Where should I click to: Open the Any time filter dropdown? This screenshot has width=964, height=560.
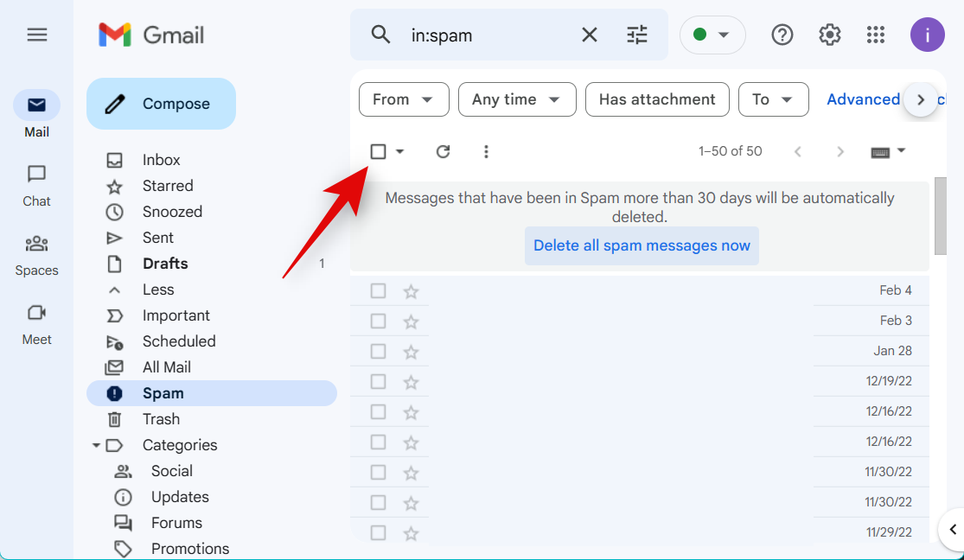coord(517,99)
